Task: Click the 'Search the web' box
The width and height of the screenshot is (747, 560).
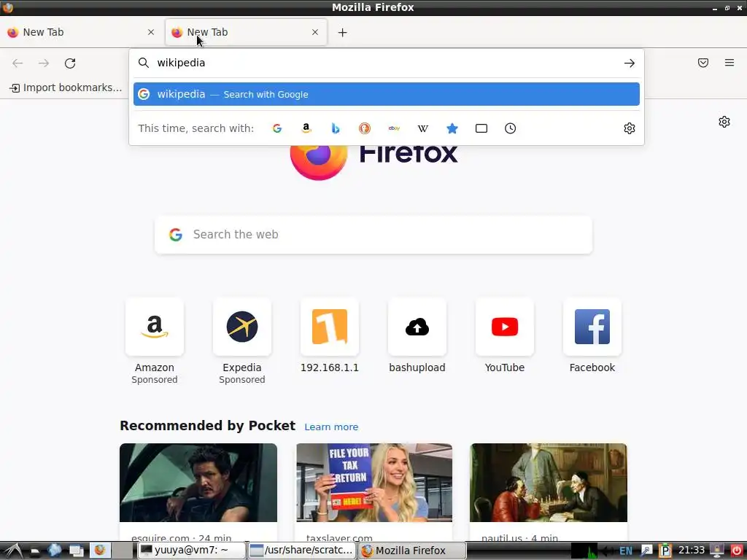Action: pyautogui.click(x=373, y=235)
